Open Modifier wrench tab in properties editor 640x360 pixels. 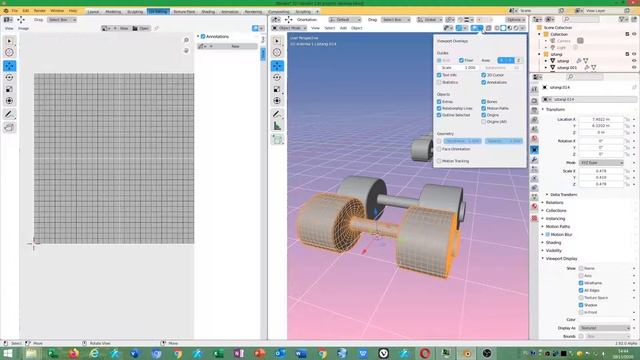(x=534, y=160)
